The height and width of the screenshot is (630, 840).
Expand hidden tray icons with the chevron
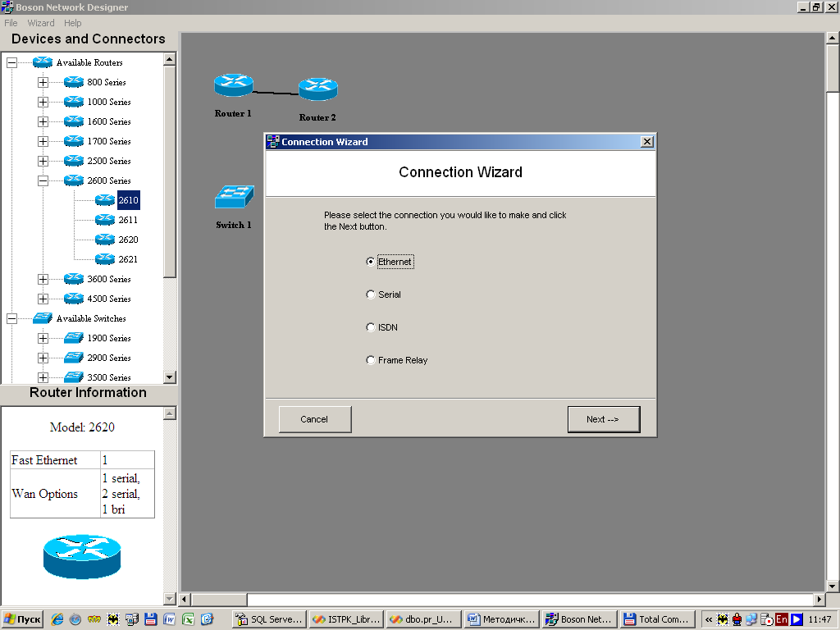click(709, 619)
